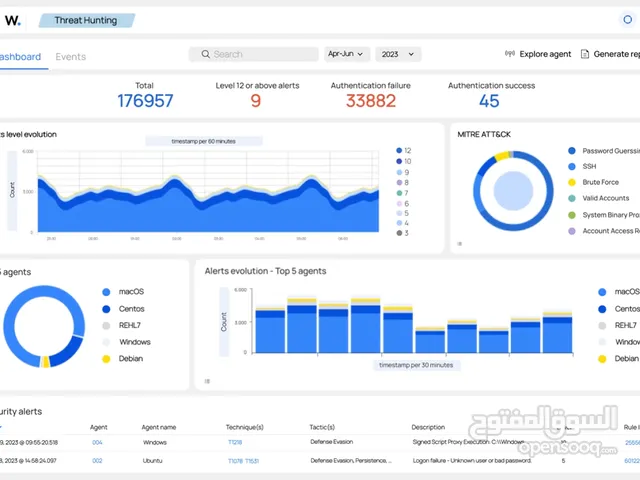
Task: Click the total count 176957
Action: pyautogui.click(x=145, y=101)
